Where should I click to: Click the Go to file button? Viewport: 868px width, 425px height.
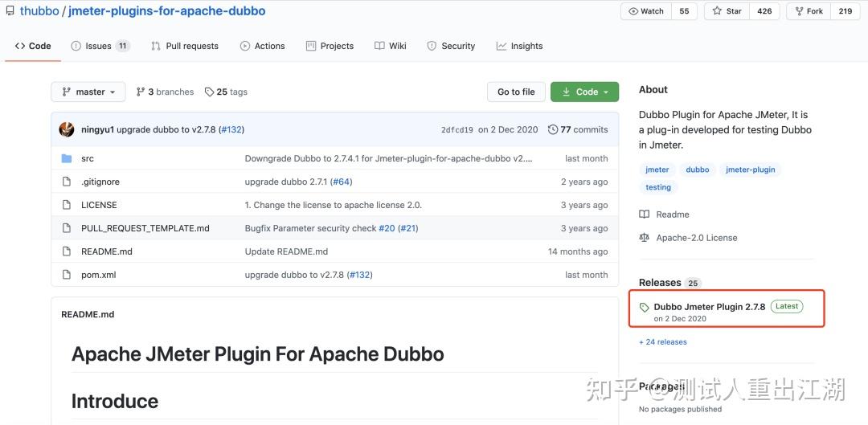516,92
